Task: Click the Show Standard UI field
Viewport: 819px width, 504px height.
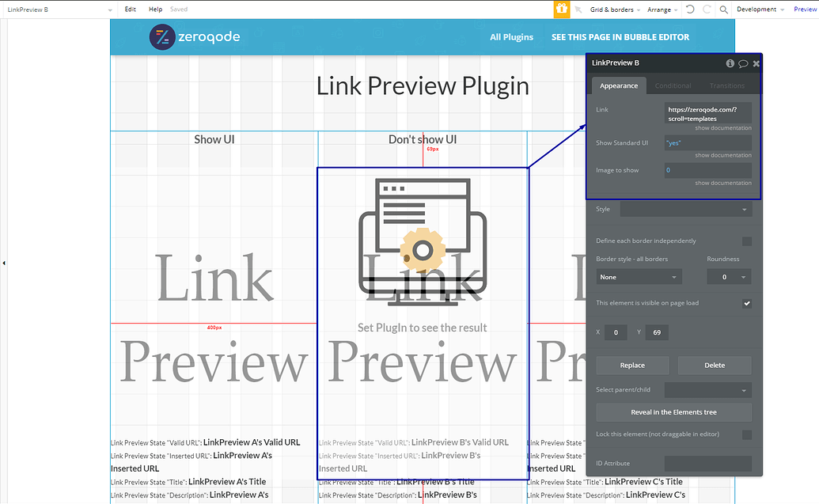Action: coord(707,142)
